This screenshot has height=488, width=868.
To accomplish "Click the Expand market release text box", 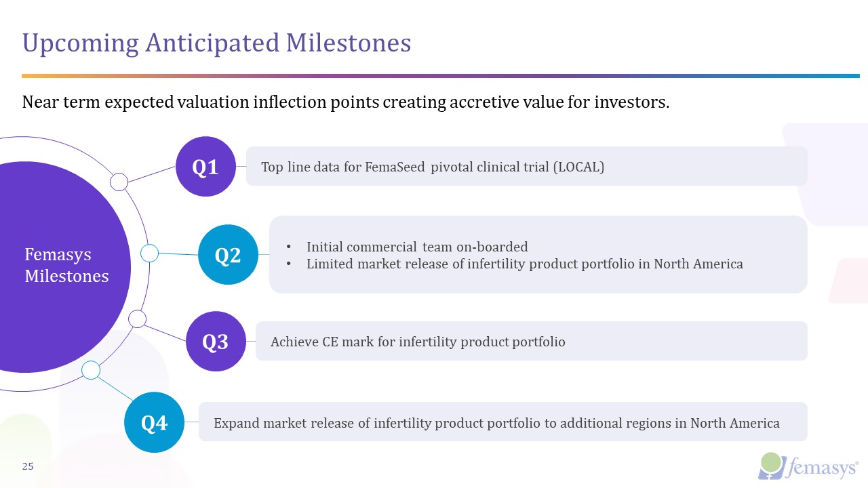I will point(502,423).
